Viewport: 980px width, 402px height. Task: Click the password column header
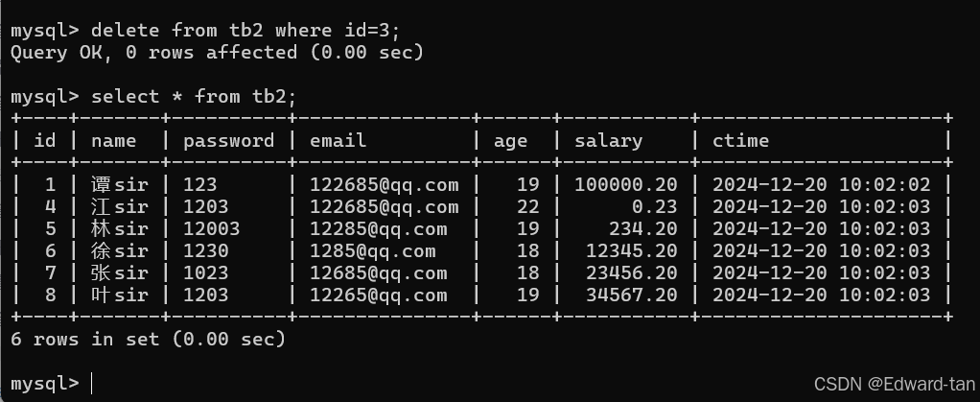click(x=228, y=140)
